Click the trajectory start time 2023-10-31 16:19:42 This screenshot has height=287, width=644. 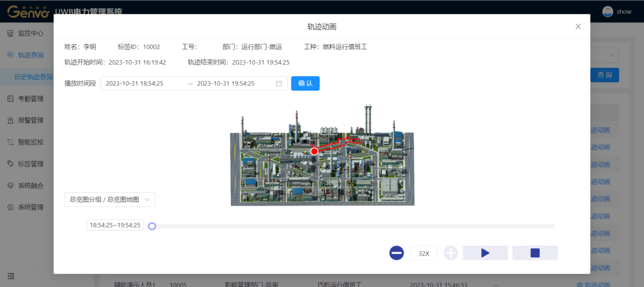pos(137,62)
